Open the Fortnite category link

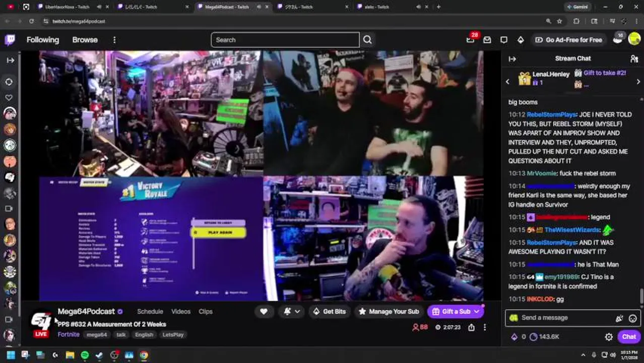69,335
